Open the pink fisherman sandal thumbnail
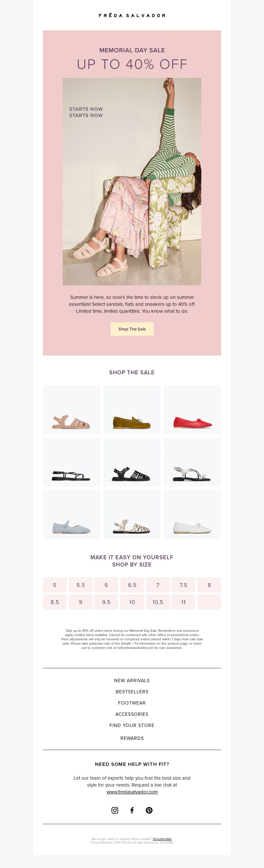Viewport: 264px width, 868px height. tap(71, 410)
